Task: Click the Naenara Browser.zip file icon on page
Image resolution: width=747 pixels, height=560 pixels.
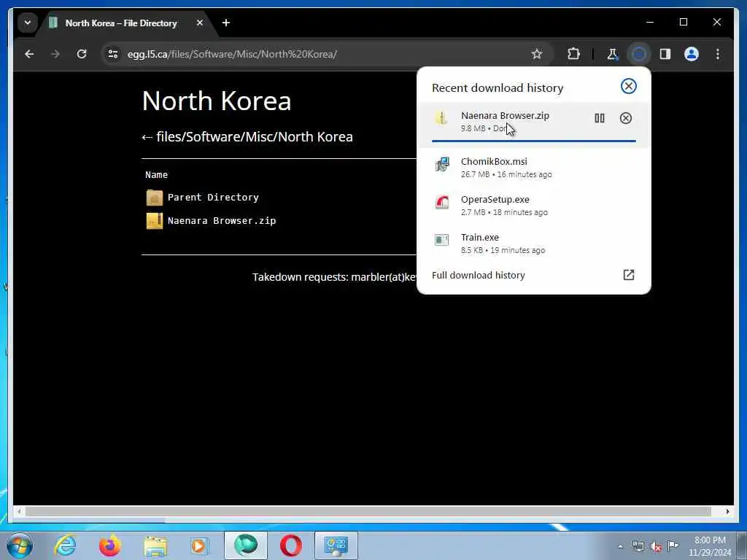Action: coord(155,221)
